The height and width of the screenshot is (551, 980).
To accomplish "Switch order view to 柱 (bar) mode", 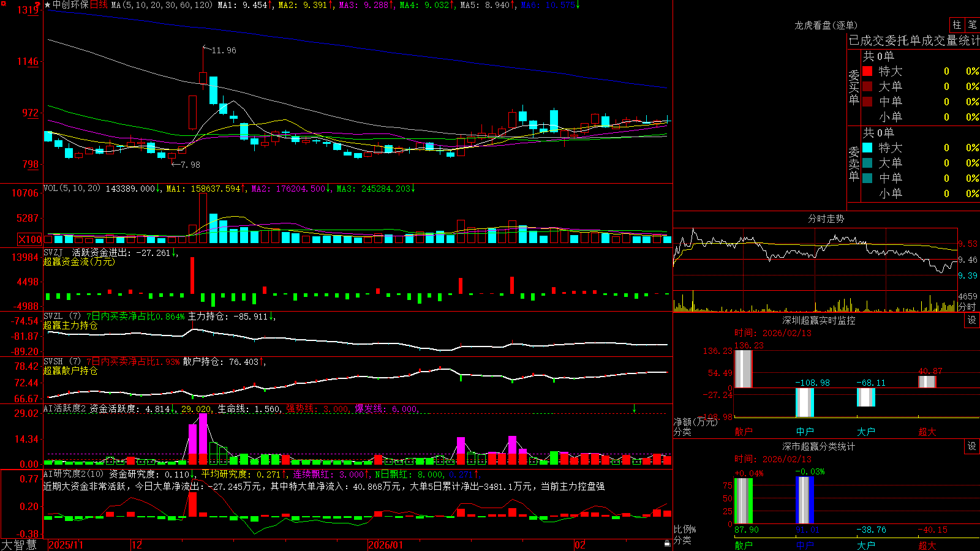I will (957, 24).
